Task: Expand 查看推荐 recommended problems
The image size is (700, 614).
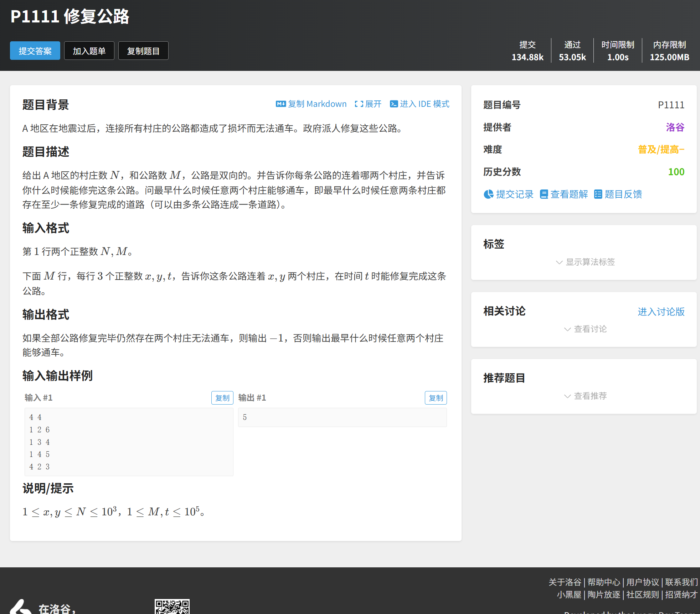Action: pos(585,396)
